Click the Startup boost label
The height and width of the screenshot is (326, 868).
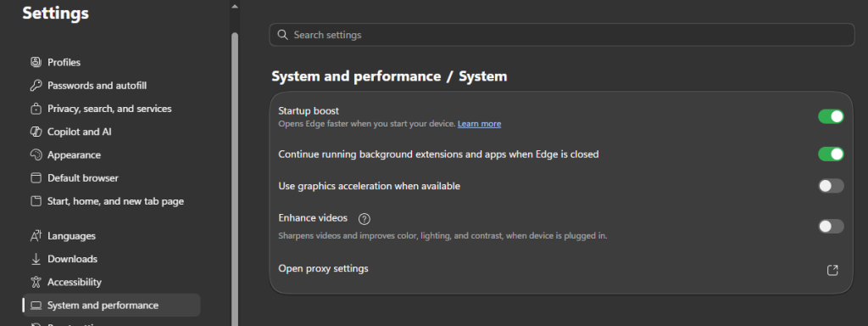point(309,111)
